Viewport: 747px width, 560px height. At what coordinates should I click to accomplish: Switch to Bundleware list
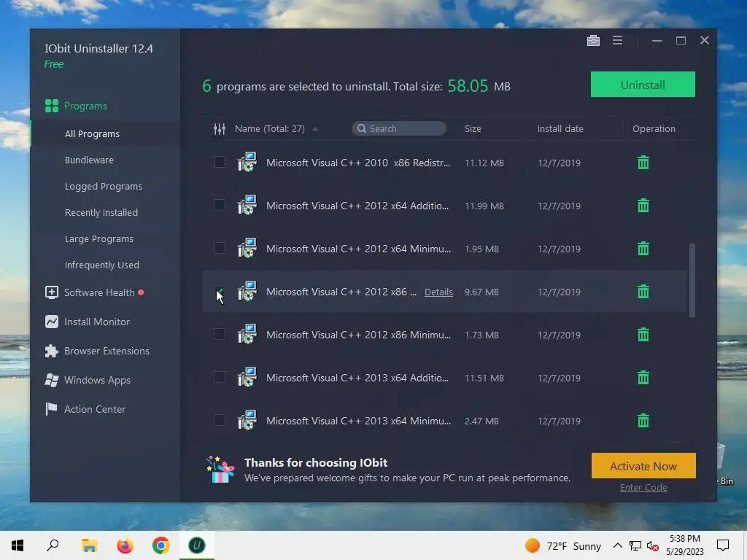pos(89,160)
